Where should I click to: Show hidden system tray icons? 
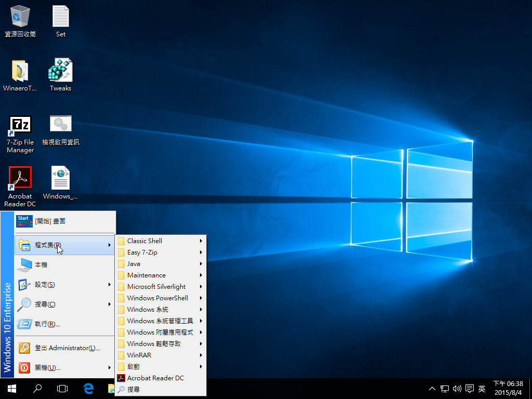432,389
